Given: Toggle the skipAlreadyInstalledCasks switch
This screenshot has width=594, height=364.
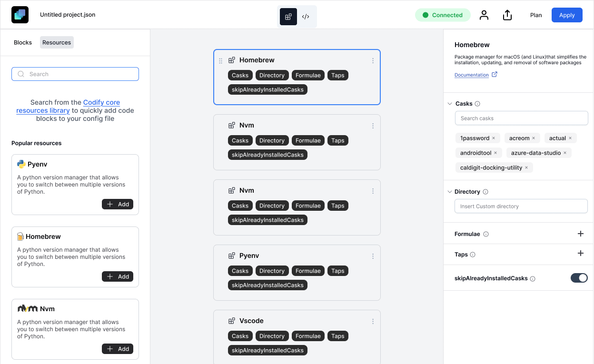Looking at the screenshot, I should [579, 278].
